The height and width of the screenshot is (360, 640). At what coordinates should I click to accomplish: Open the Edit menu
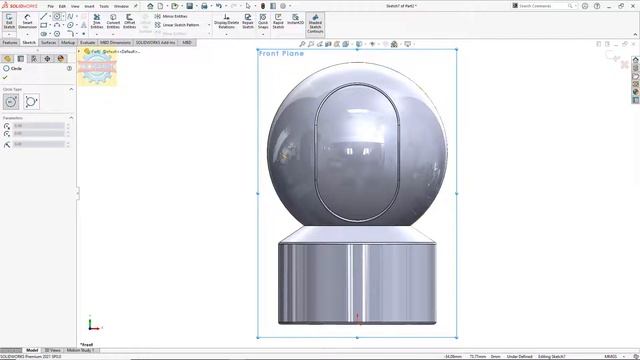[62, 6]
